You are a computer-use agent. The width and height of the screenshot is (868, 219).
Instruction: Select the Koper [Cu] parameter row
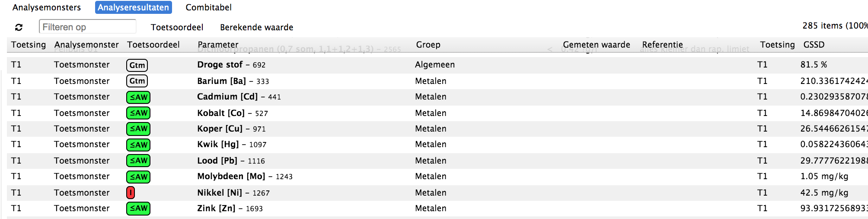(x=437, y=129)
